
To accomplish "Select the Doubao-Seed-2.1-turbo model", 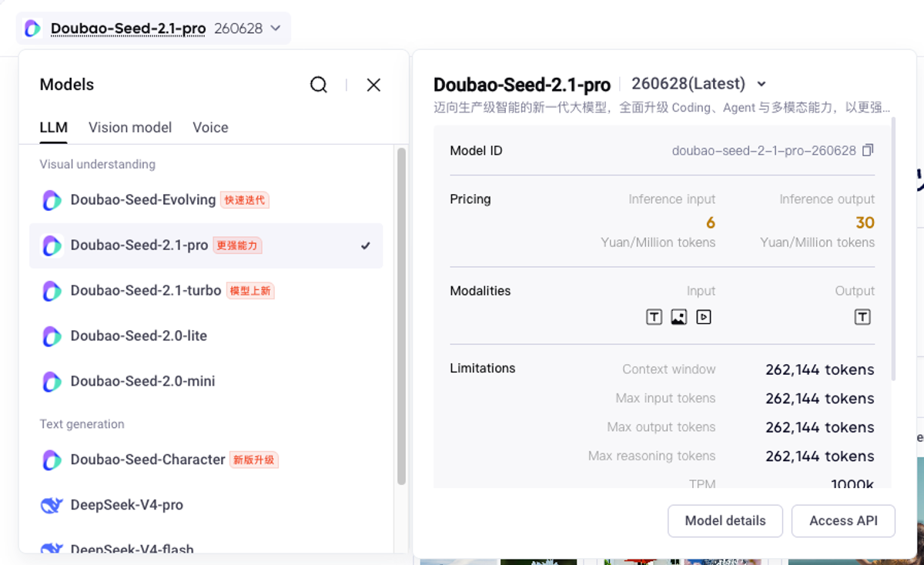I will [206, 291].
